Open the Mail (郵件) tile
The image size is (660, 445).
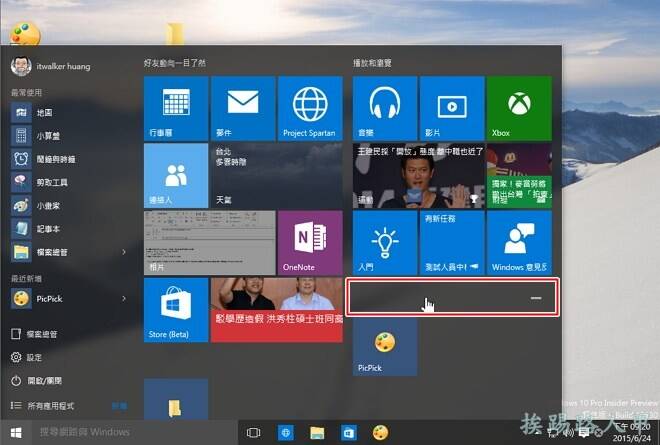(x=243, y=108)
